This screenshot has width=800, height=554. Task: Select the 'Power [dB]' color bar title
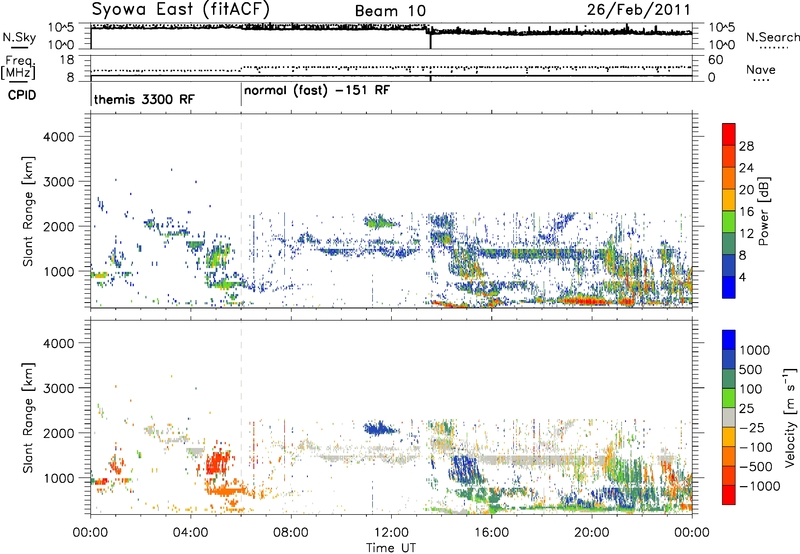pyautogui.click(x=763, y=211)
